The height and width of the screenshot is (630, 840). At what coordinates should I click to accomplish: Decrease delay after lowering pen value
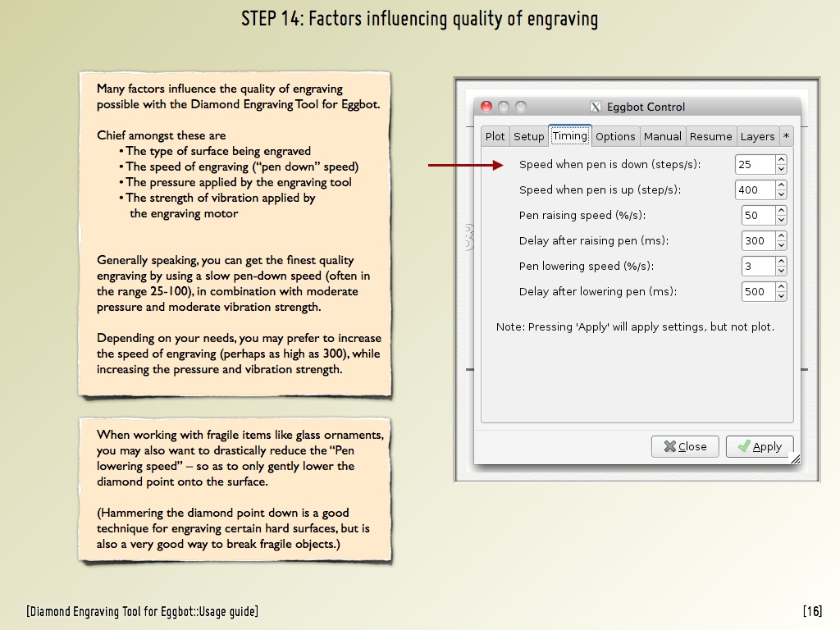781,296
